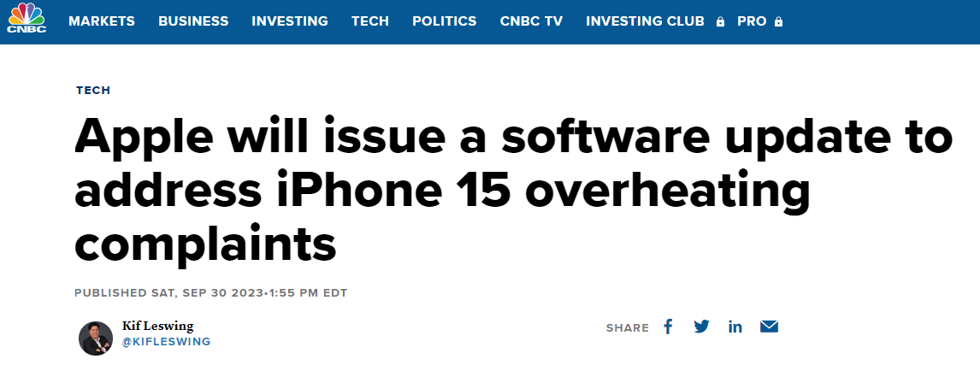The image size is (980, 365).
Task: Go to the Pro subscription page
Action: click(x=752, y=21)
